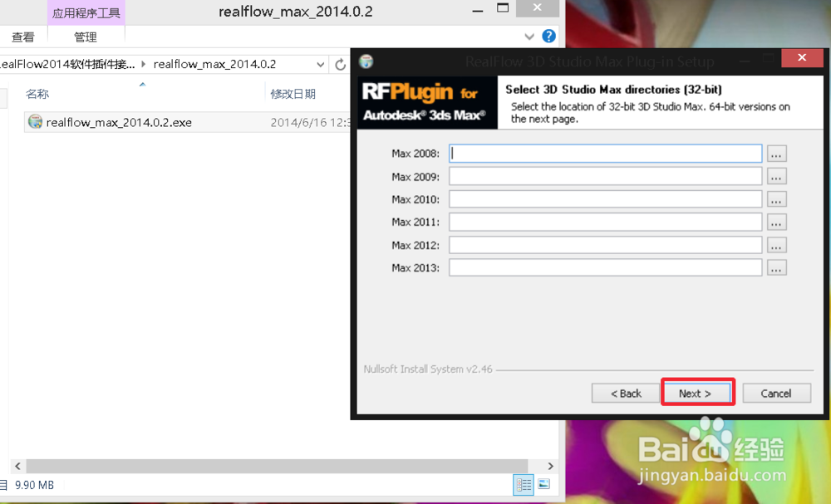The image size is (831, 504).
Task: Minimize the Explorer window
Action: coord(478,9)
